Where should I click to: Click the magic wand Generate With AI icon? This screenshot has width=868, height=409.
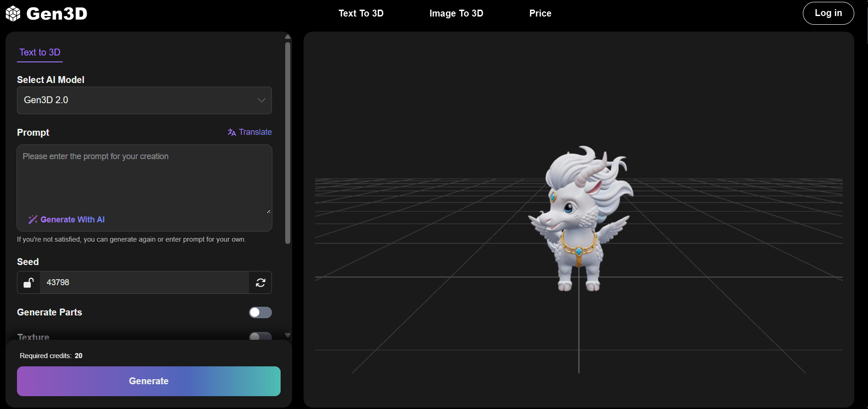point(33,220)
